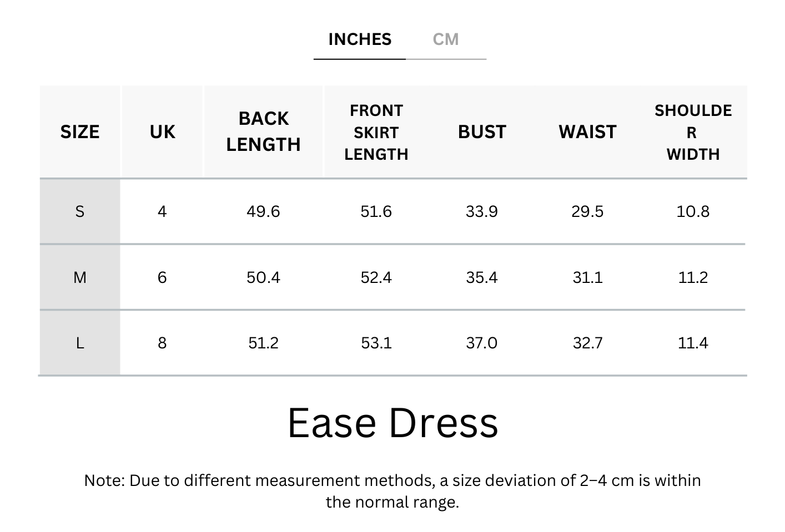785x532 pixels.
Task: Click the UK column header
Action: [x=162, y=132]
